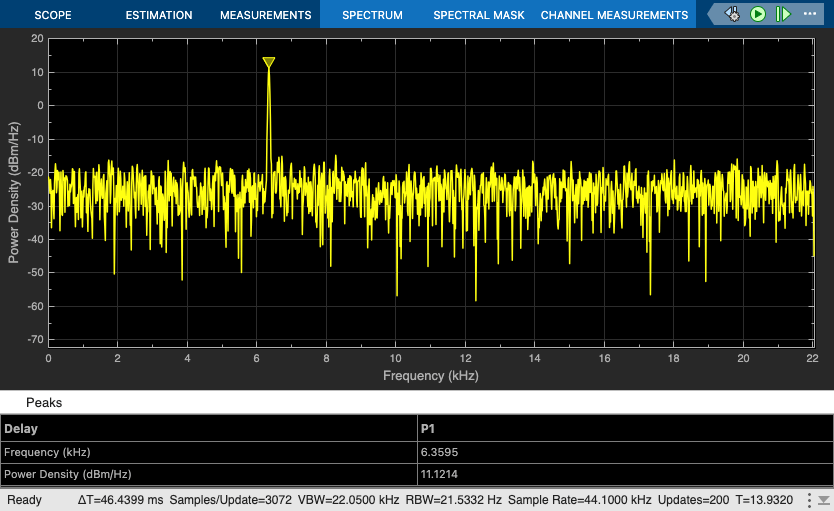Click the Run play button
834x511 pixels.
tap(758, 14)
